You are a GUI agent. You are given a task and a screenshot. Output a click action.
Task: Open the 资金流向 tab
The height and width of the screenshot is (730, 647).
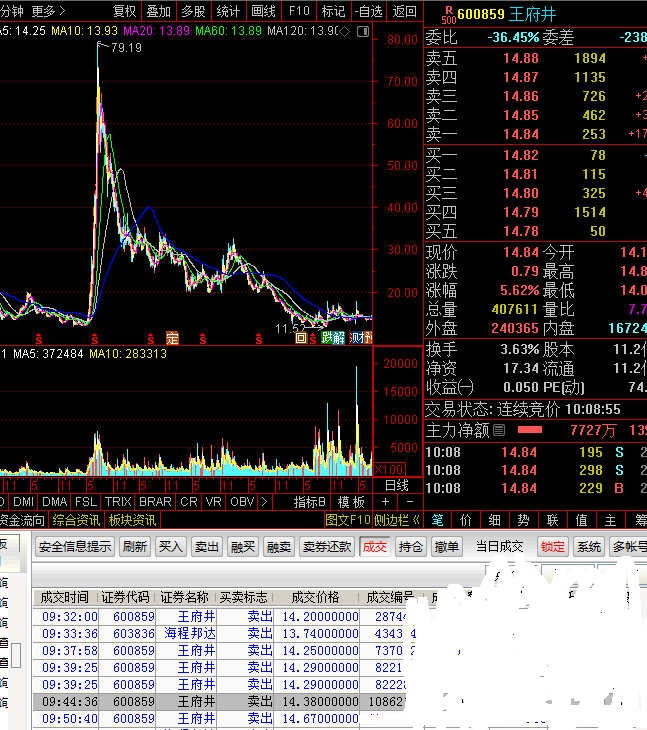point(22,520)
